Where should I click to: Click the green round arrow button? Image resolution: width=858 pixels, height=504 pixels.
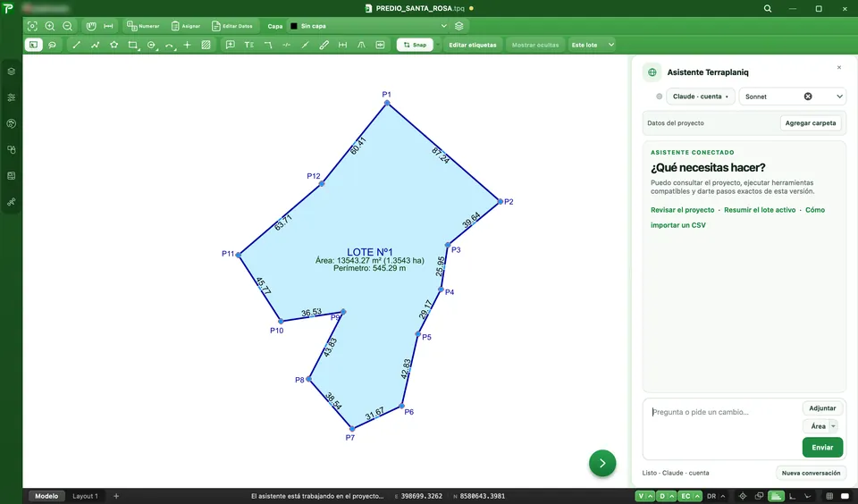coord(602,464)
